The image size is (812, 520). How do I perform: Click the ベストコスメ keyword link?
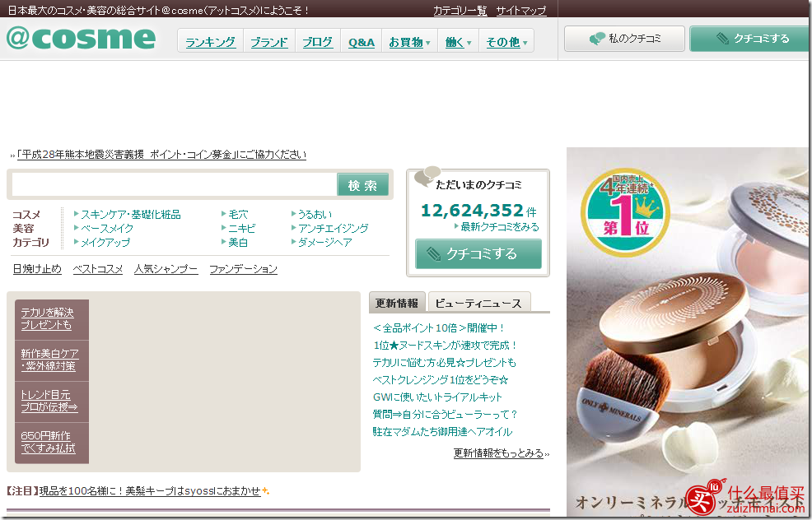tap(98, 268)
